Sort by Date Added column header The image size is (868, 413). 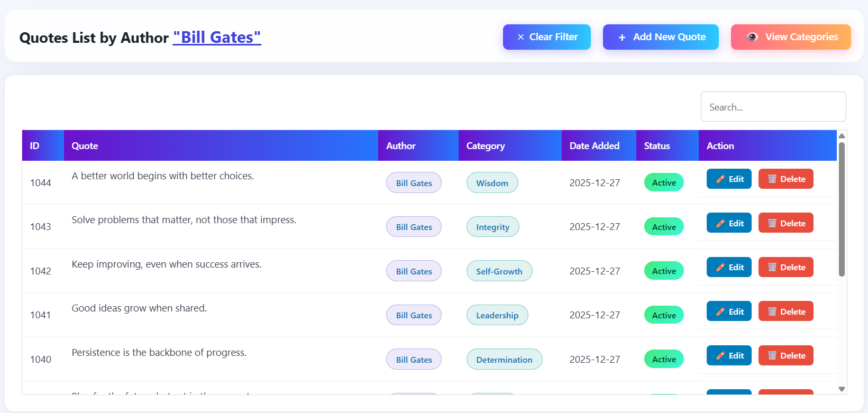click(594, 146)
